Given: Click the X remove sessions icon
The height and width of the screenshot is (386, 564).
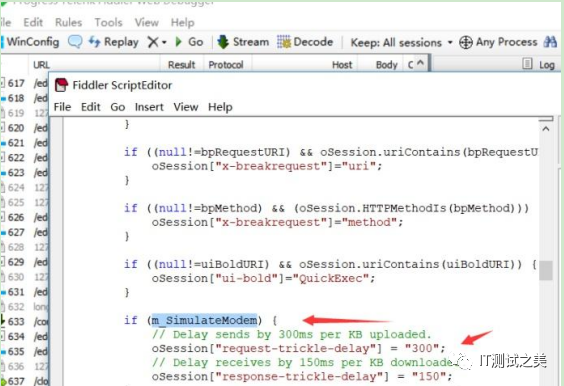Looking at the screenshot, I should coord(153,42).
